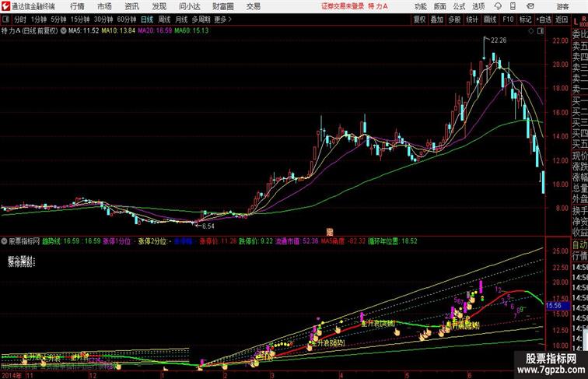Click the MA10: 13.84 value
588x379 pixels.
118,31
